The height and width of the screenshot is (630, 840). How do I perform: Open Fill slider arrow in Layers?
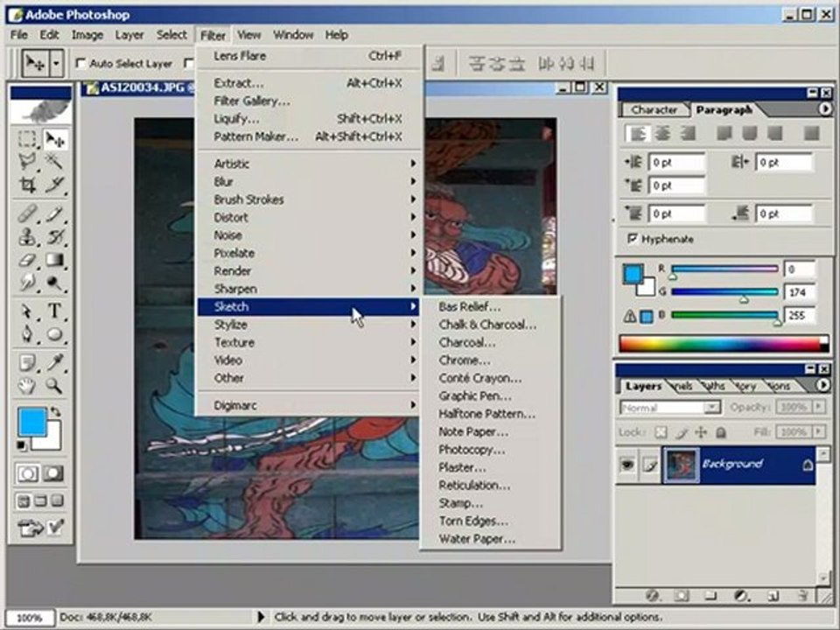pyautogui.click(x=819, y=431)
